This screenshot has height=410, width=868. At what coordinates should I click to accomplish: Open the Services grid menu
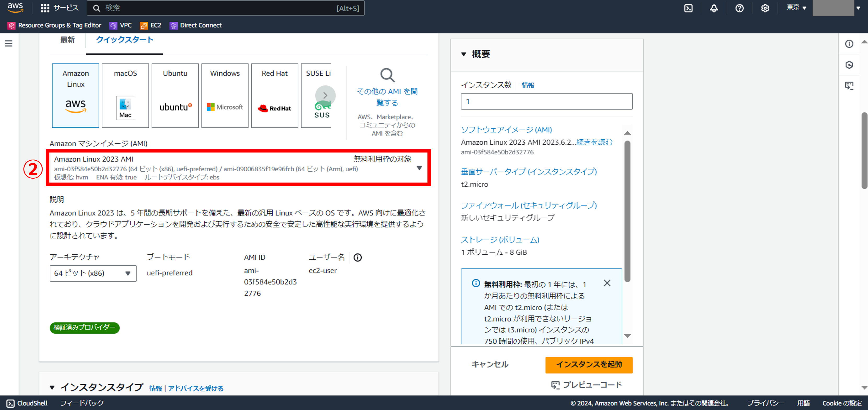click(x=59, y=8)
